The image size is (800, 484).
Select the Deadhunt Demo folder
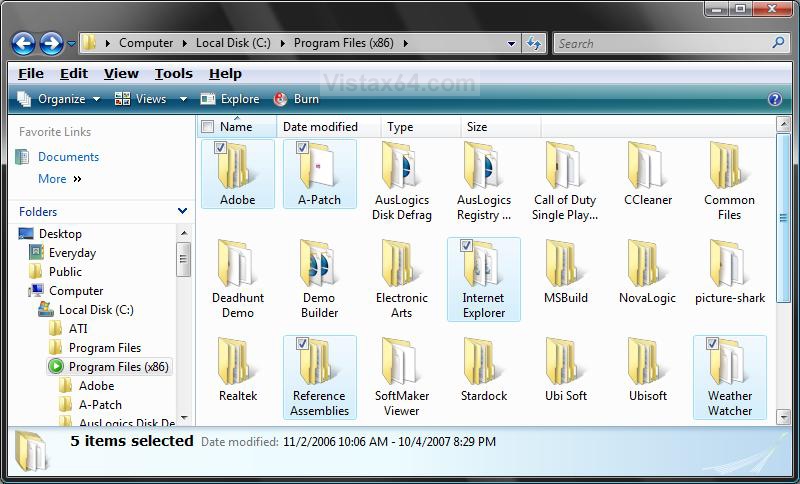pos(238,279)
